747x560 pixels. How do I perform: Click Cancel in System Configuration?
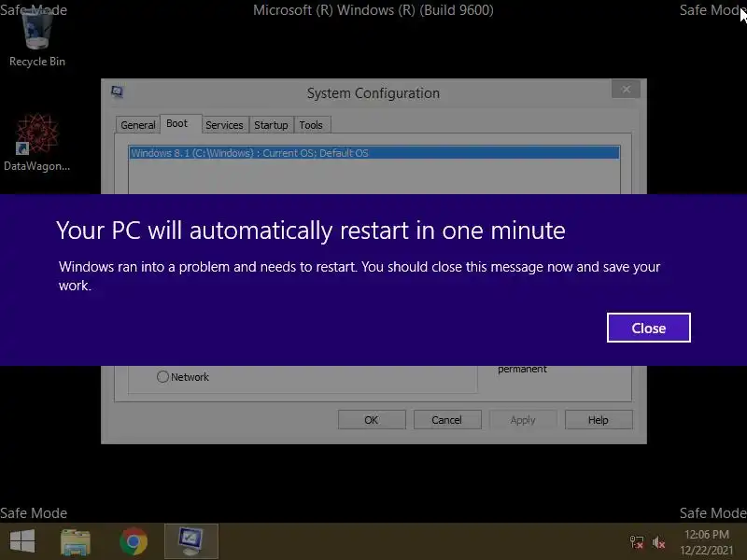(447, 420)
